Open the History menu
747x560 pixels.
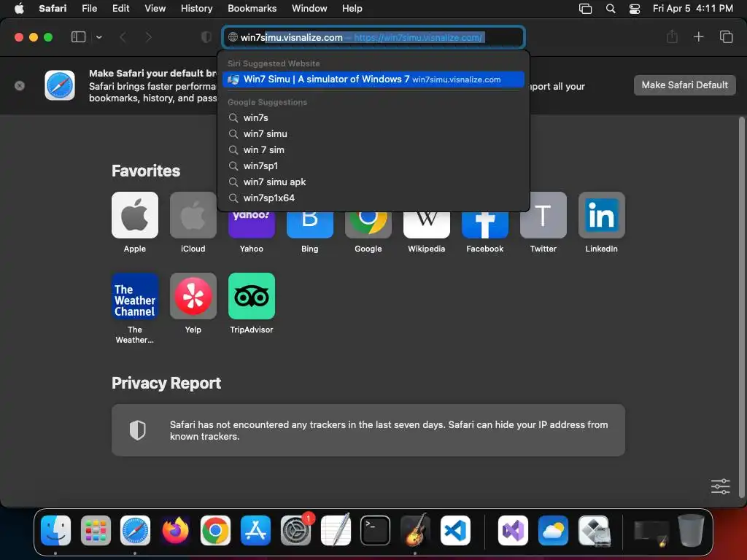point(196,9)
